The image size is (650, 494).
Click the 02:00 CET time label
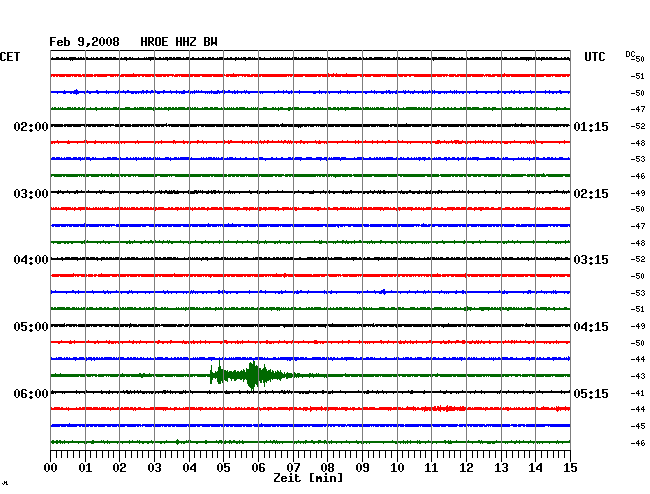(31, 126)
